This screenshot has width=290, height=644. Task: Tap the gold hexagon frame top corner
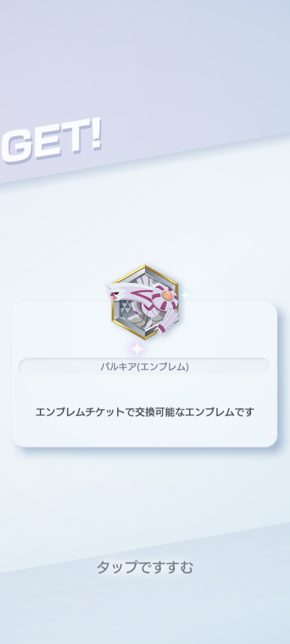click(145, 266)
